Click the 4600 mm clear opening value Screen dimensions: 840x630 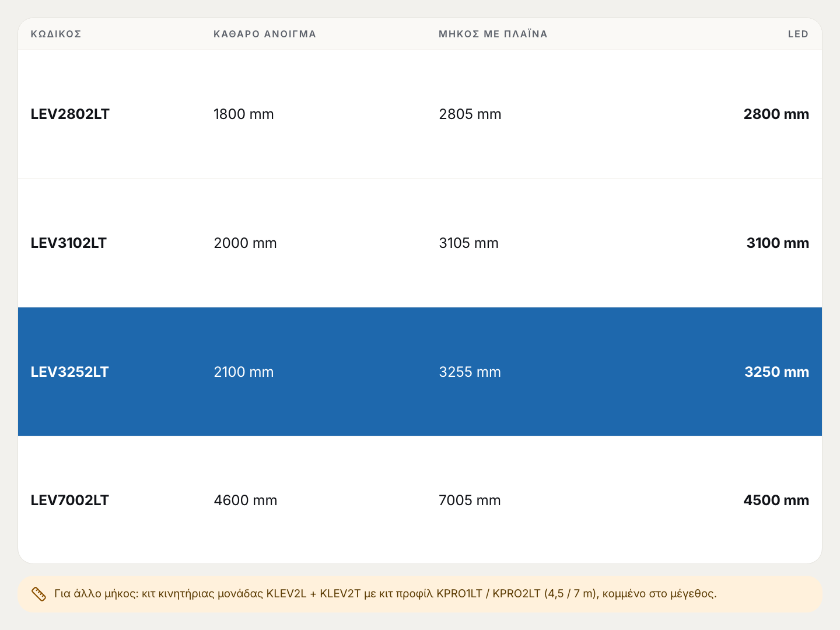tap(246, 501)
